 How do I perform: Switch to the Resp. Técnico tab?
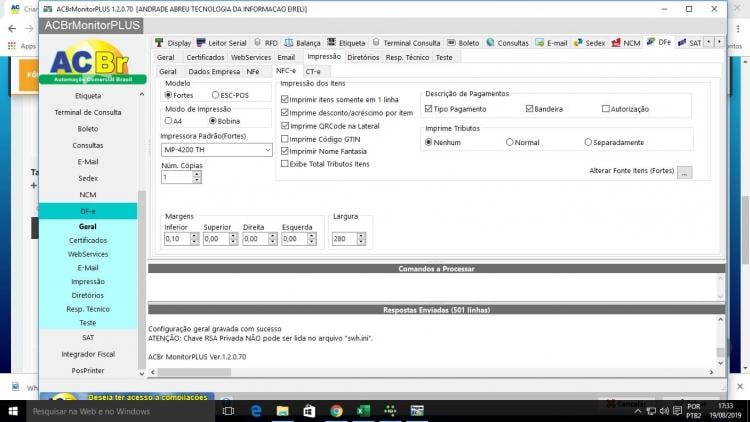click(x=407, y=57)
